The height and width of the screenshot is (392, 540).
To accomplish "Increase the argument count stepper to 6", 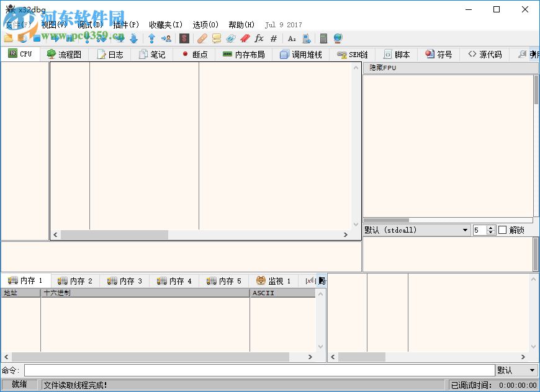I will (x=490, y=226).
